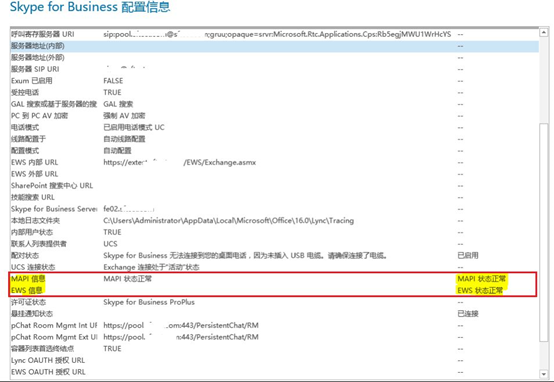
Task: Select the 受控电话 row label
Action: (25, 93)
